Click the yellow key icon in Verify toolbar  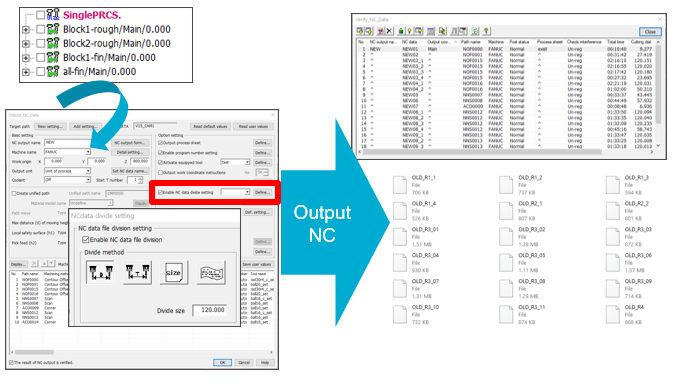point(486,31)
